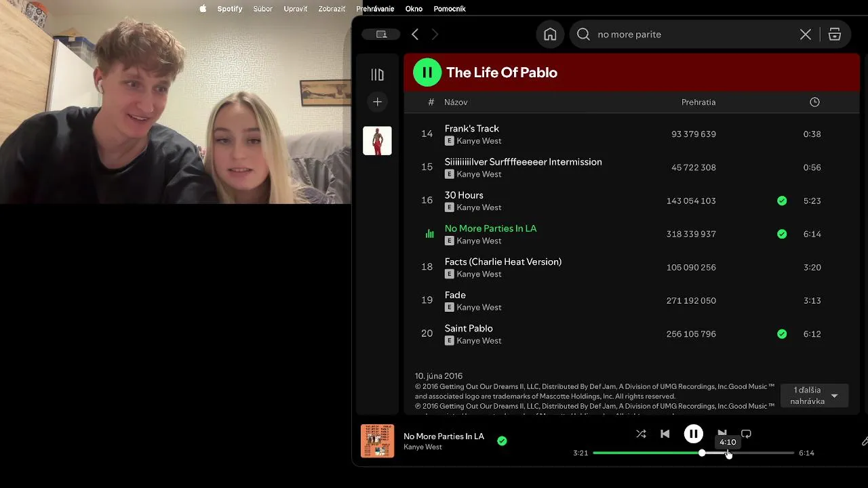
Task: Click the progress bar knob
Action: tap(702, 453)
